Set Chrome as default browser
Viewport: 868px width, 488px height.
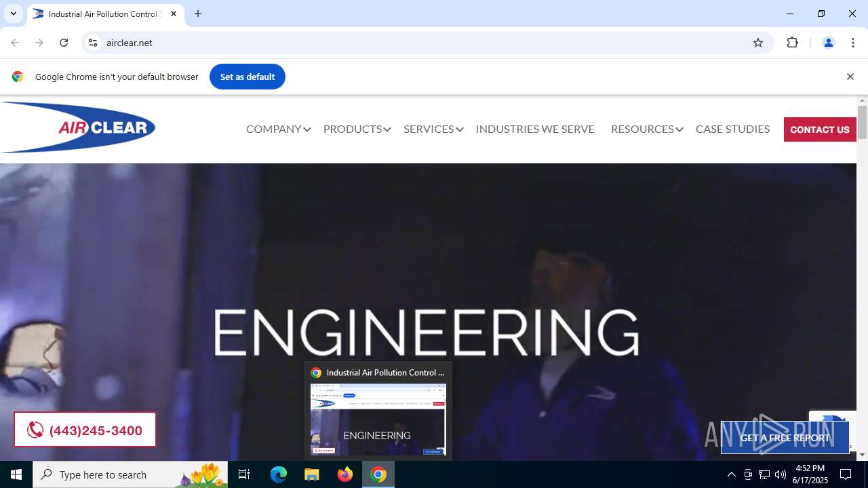[x=248, y=77]
